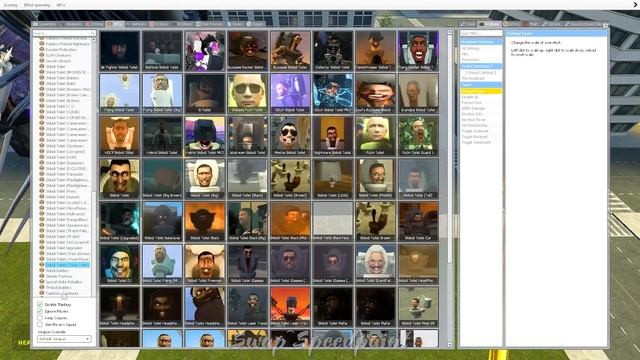Spawn the Bathtub Skibidi Toilet NPC
This screenshot has width=640, height=360.
[162, 51]
